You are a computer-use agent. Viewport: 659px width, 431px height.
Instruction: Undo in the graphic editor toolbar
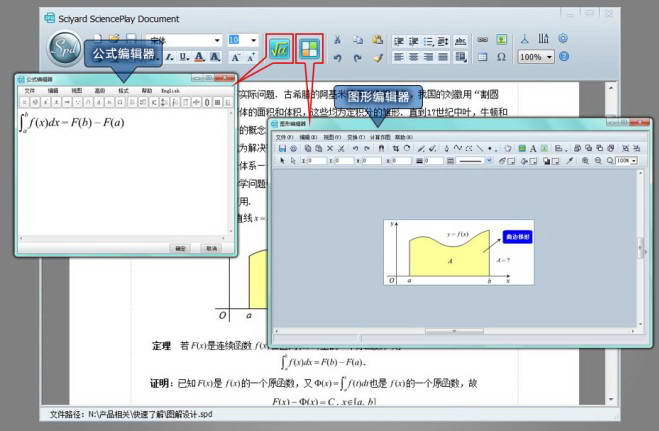(x=356, y=148)
